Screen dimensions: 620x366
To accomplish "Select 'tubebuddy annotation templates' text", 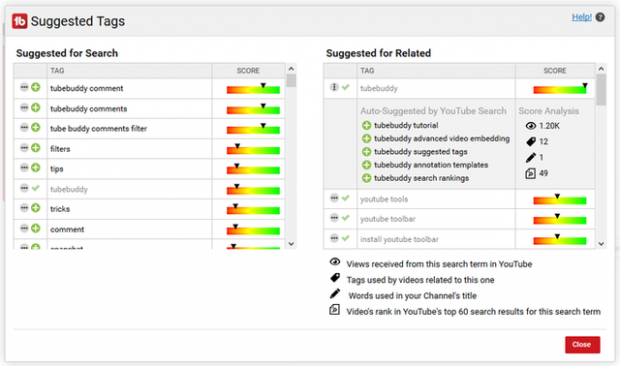I will 431,165.
